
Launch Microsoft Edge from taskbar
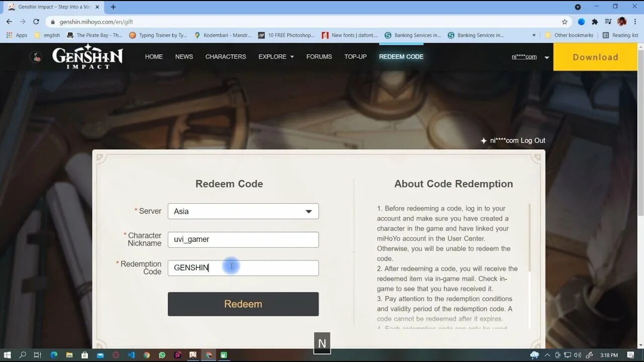tap(54, 355)
